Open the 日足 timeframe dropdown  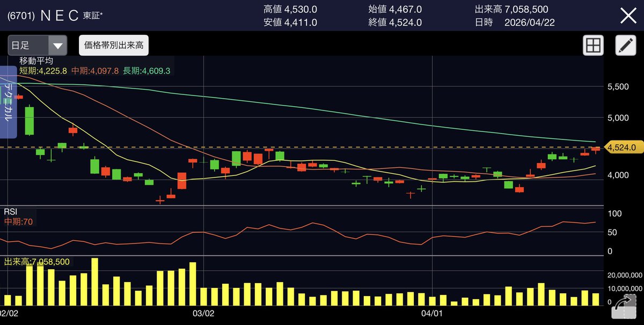[x=37, y=46]
